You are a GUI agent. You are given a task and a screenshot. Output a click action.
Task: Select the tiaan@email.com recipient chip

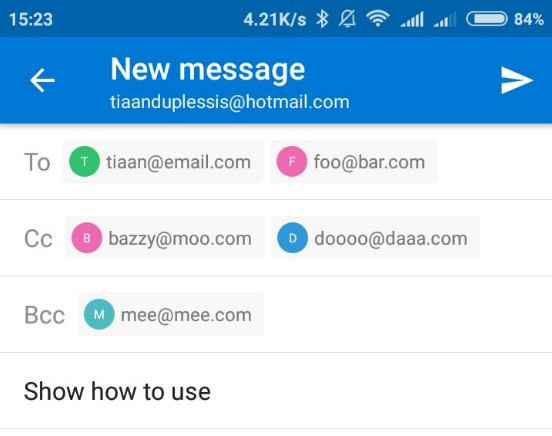coord(163,161)
